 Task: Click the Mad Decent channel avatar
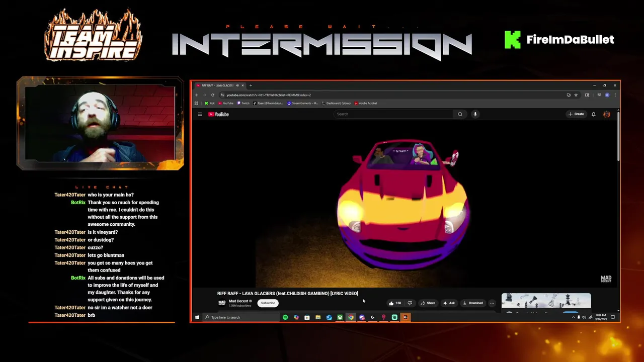[x=222, y=303]
